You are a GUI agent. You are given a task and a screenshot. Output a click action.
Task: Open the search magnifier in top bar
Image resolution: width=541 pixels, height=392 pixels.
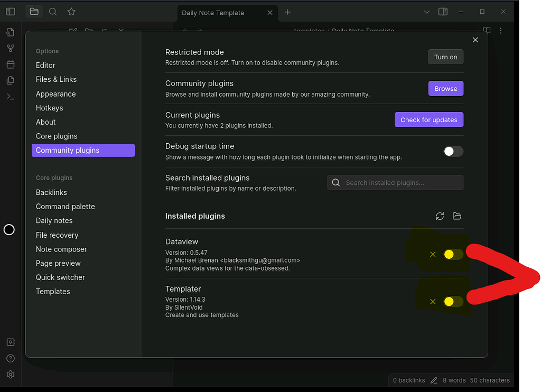pos(53,12)
